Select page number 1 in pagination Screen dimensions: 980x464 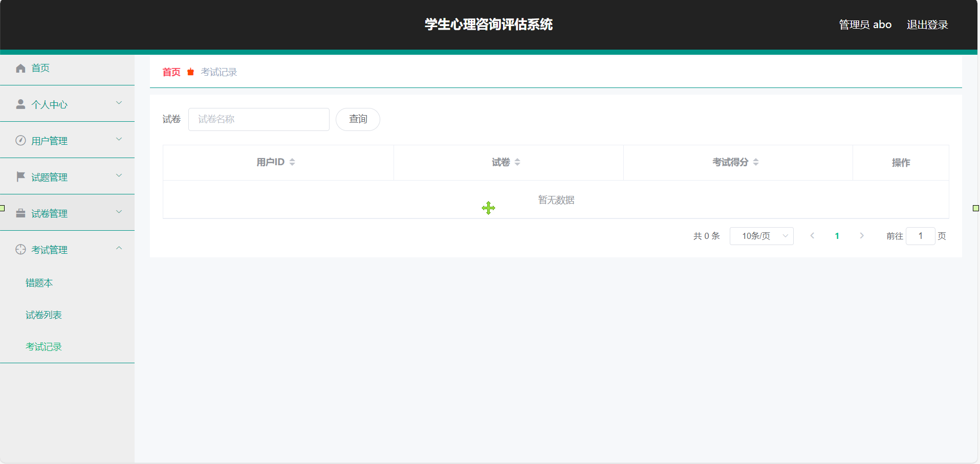click(837, 236)
